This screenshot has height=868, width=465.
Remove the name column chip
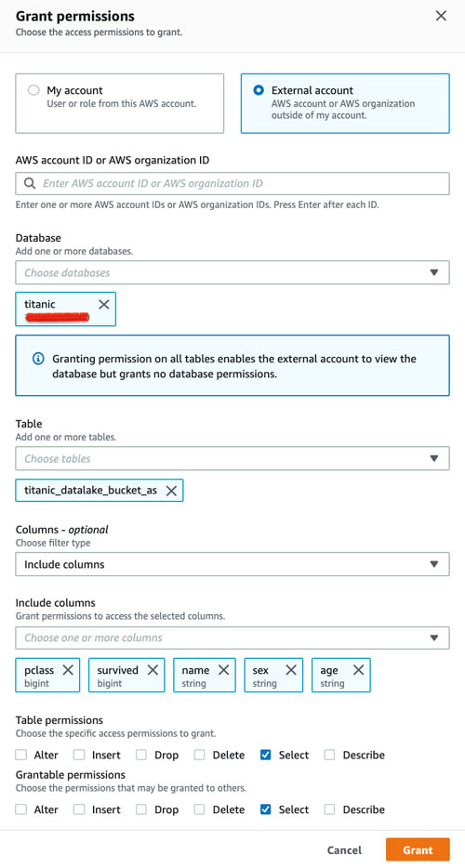click(x=223, y=670)
